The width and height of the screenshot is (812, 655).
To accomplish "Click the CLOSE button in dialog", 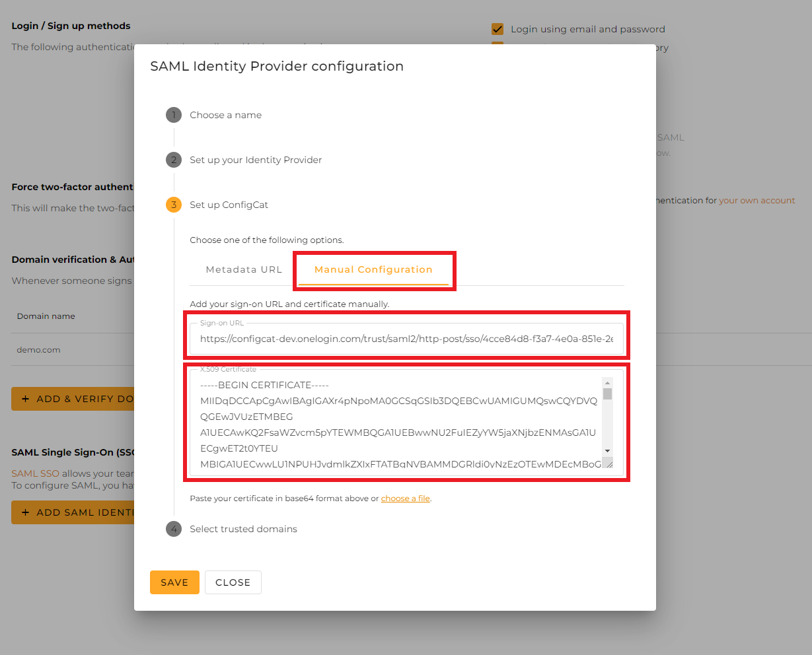I will [x=233, y=582].
